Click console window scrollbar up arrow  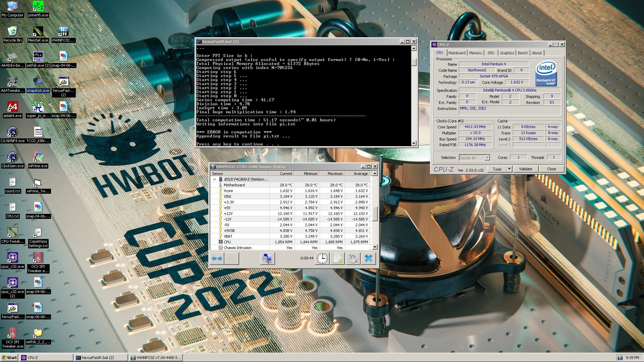click(414, 48)
